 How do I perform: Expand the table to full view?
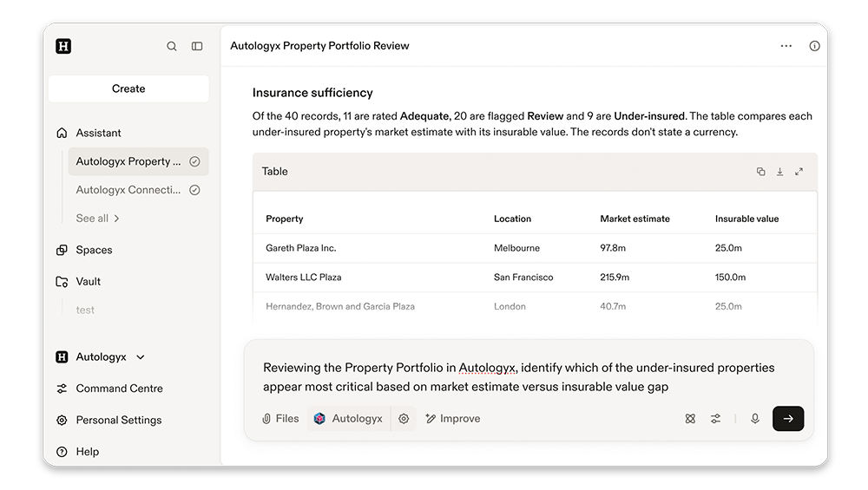pos(799,172)
